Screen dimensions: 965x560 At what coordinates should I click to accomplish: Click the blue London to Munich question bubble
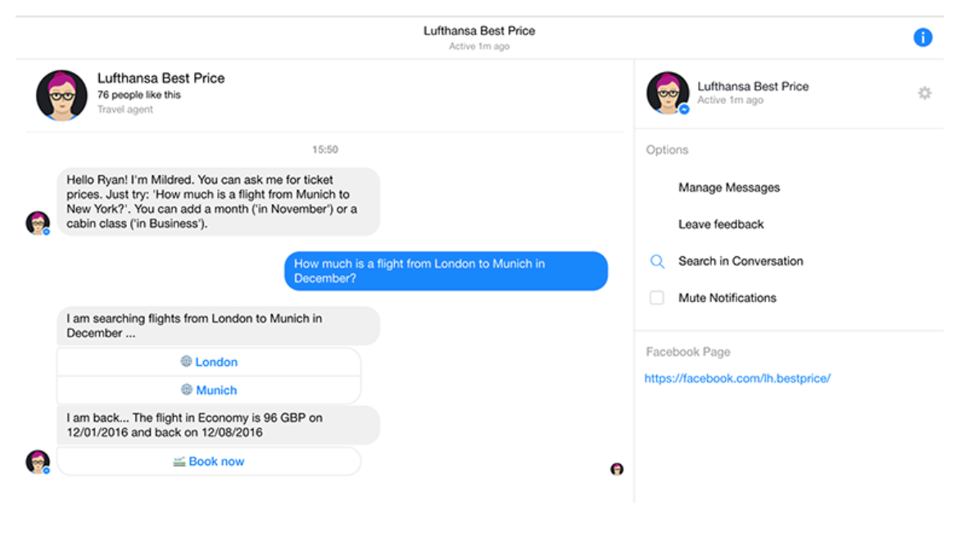click(446, 271)
